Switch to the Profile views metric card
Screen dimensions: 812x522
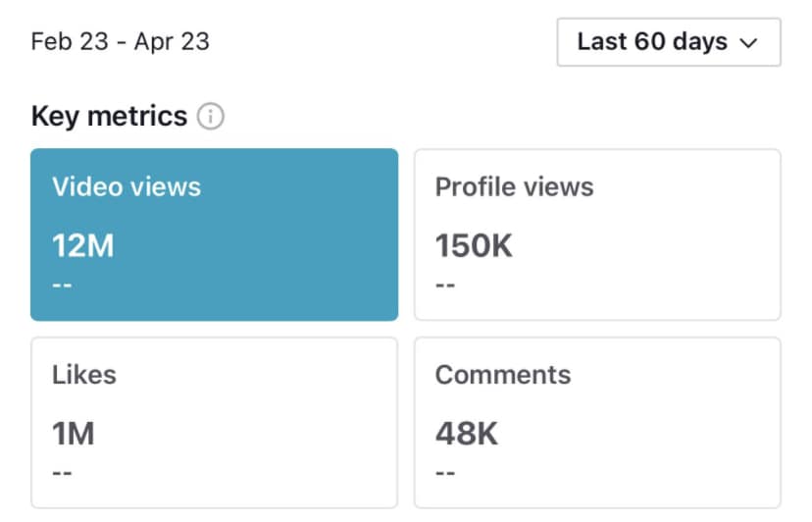[597, 235]
